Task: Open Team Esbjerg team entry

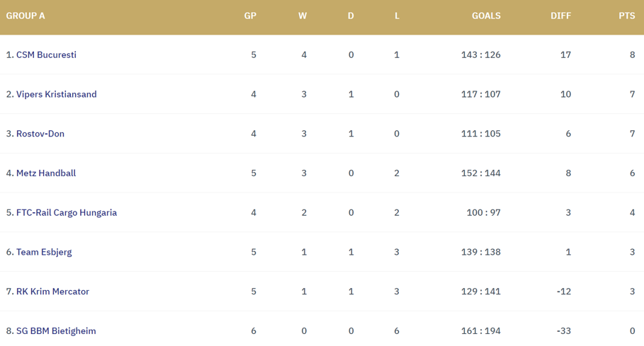Action: click(44, 252)
